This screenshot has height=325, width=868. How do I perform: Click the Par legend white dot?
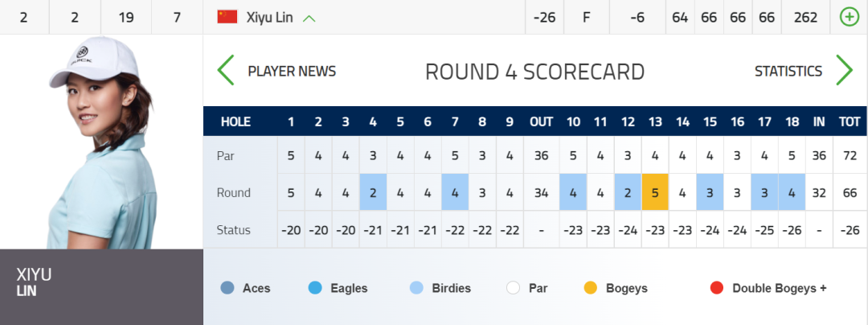pyautogui.click(x=514, y=288)
